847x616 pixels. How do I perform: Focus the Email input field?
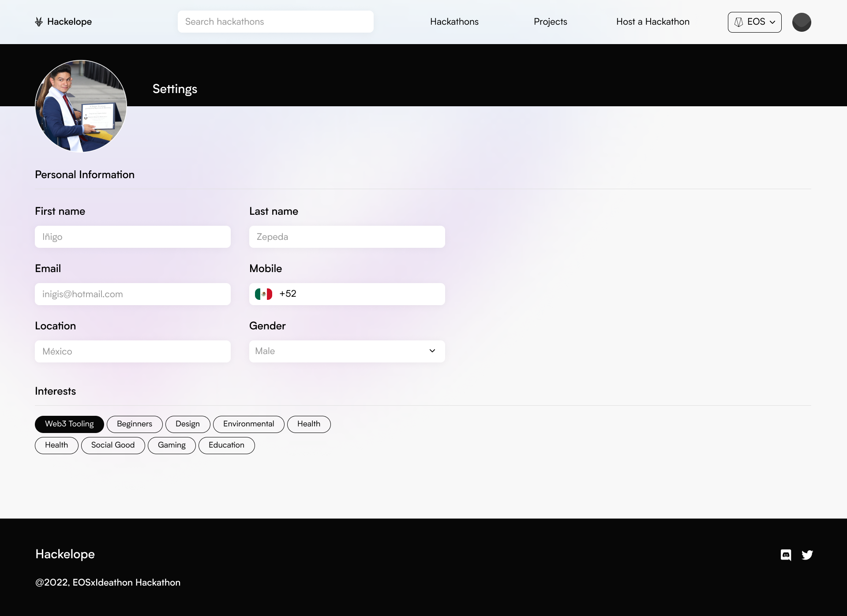132,294
